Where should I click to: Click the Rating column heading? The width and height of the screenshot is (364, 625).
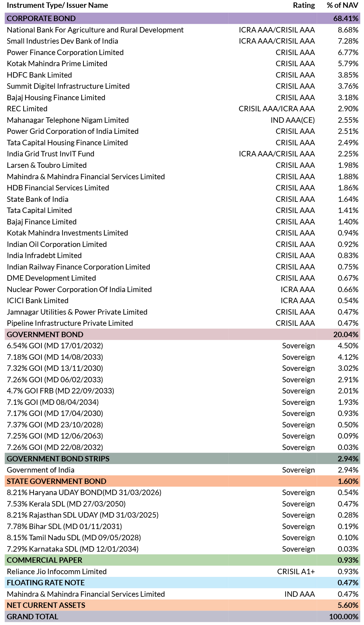click(304, 5)
